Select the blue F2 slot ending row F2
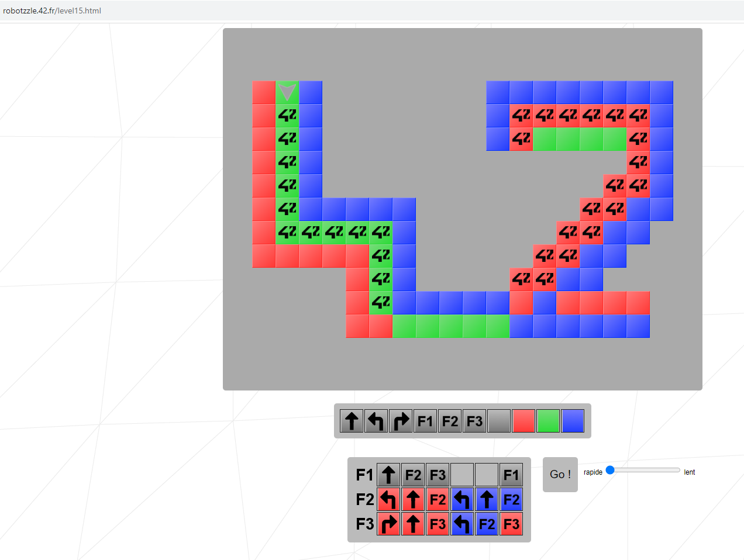 pyautogui.click(x=512, y=499)
